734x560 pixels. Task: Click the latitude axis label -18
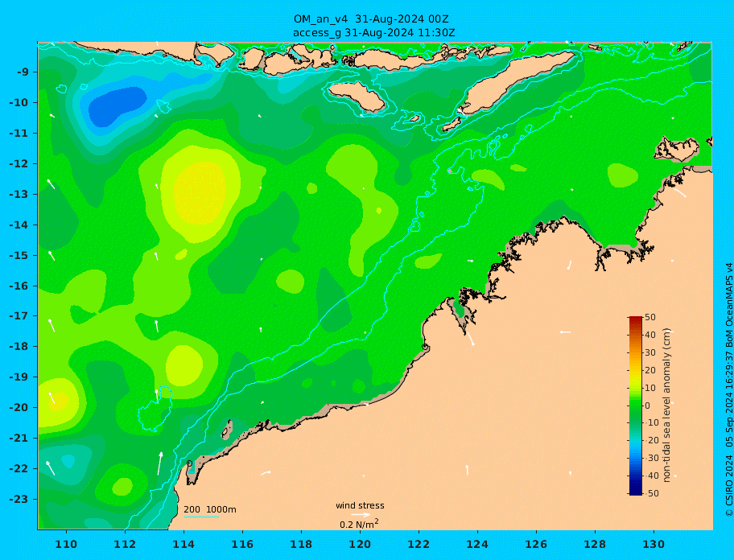[x=21, y=347]
